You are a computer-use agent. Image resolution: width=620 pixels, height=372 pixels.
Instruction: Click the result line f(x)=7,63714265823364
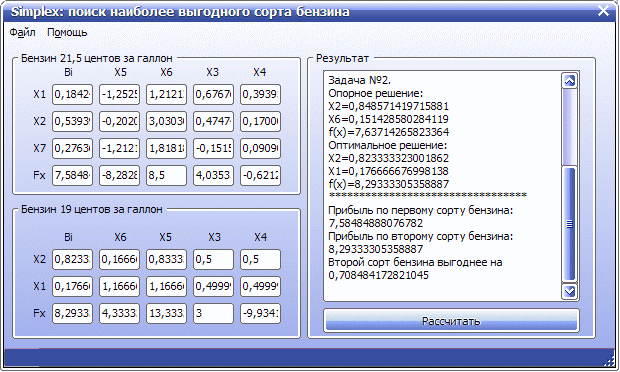[x=388, y=132]
